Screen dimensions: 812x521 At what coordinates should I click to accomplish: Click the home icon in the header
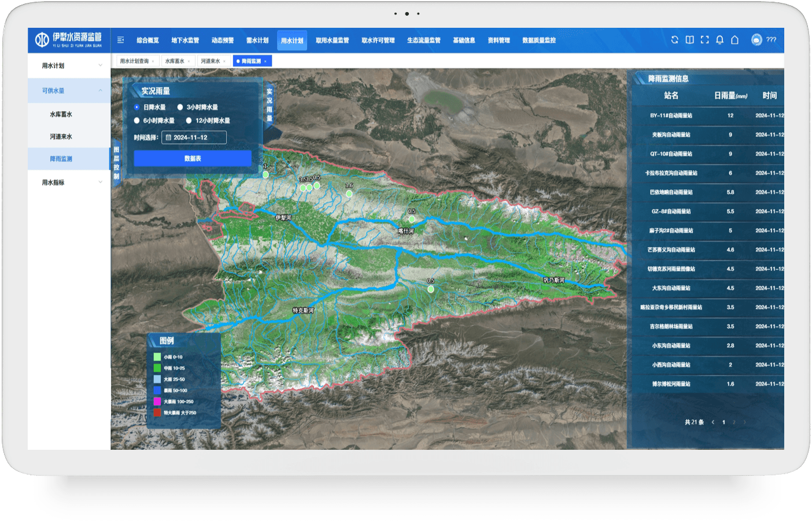(x=735, y=40)
